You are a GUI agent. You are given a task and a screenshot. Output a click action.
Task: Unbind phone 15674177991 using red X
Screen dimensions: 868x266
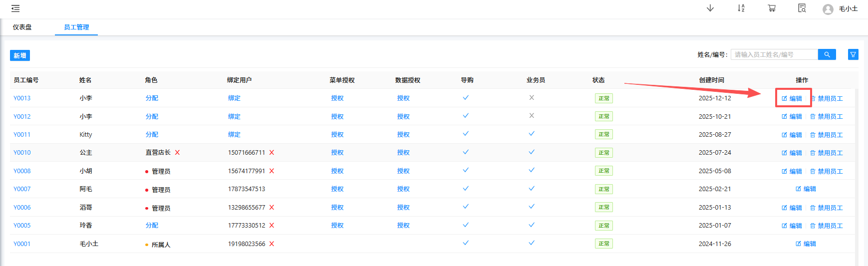pyautogui.click(x=272, y=171)
